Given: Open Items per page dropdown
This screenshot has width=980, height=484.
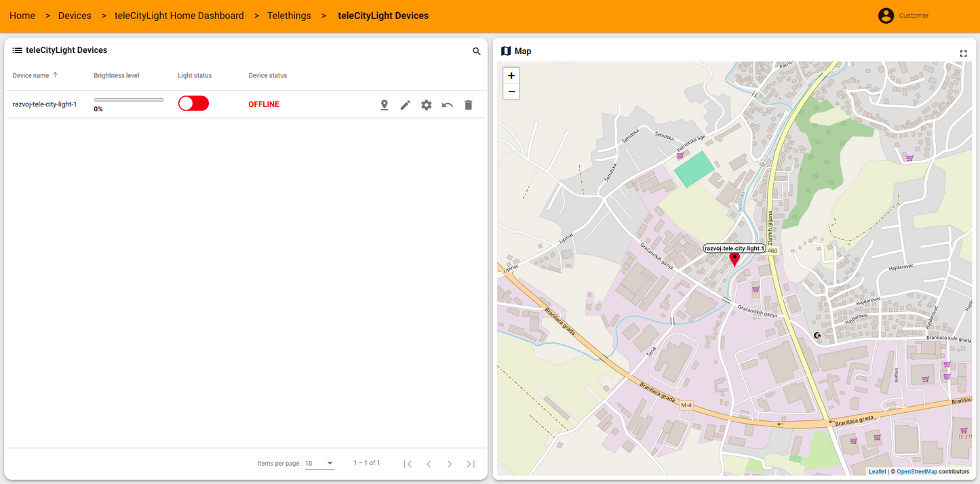Looking at the screenshot, I should click(319, 464).
